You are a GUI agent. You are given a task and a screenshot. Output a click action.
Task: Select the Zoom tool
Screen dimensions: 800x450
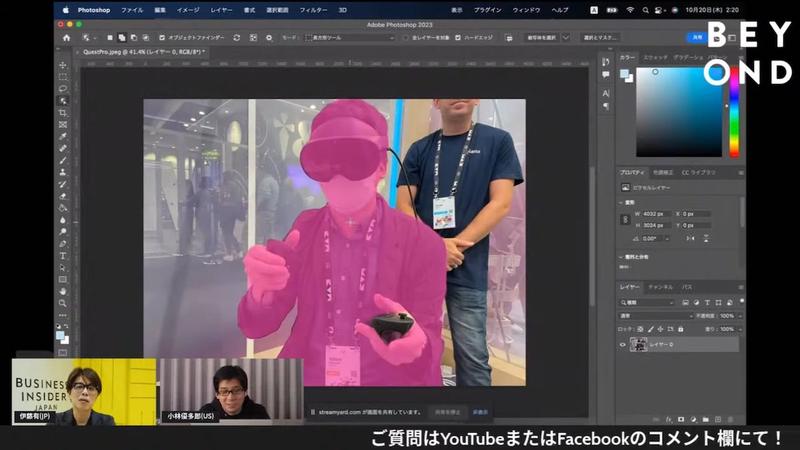click(x=63, y=303)
